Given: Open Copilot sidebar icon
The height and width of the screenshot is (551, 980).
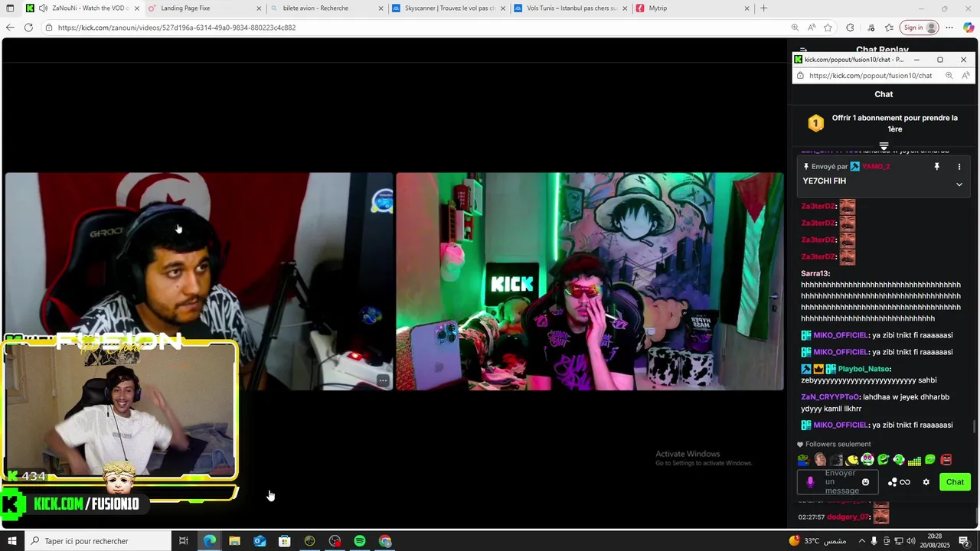Looking at the screenshot, I should point(969,28).
